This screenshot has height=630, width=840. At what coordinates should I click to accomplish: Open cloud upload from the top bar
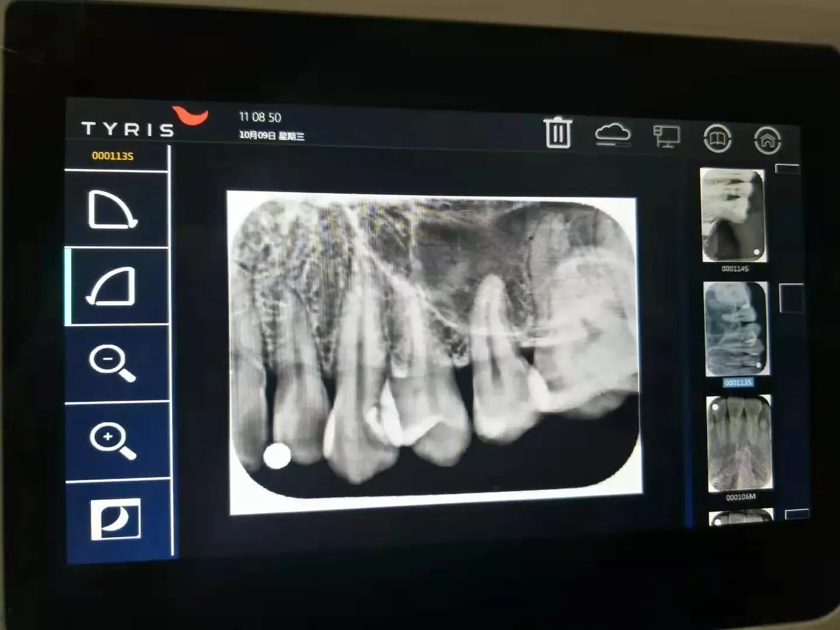[612, 134]
